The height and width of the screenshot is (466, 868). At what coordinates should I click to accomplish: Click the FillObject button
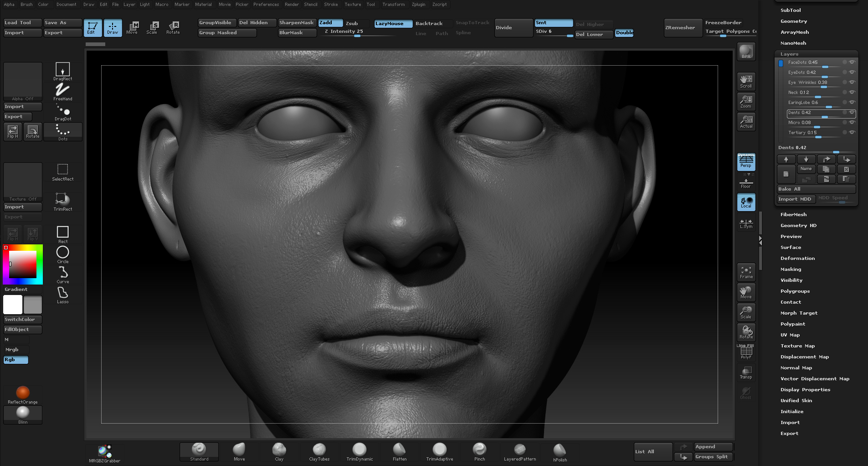(x=22, y=330)
